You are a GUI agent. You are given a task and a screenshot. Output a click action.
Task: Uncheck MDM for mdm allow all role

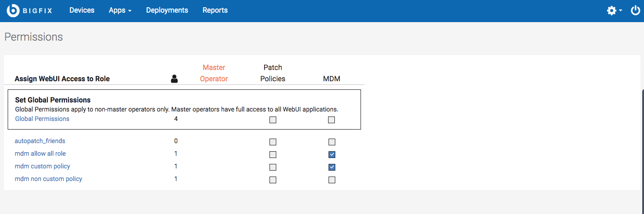click(332, 154)
